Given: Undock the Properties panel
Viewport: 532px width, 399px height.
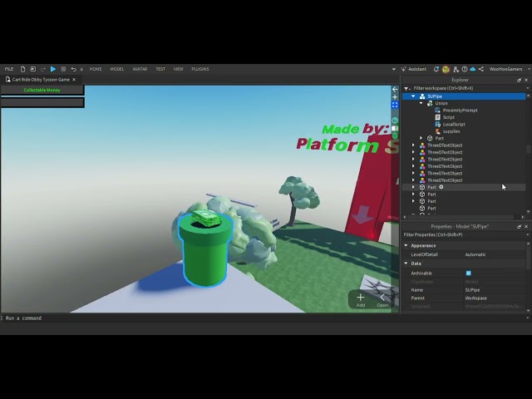Looking at the screenshot, I should pyautogui.click(x=519, y=226).
